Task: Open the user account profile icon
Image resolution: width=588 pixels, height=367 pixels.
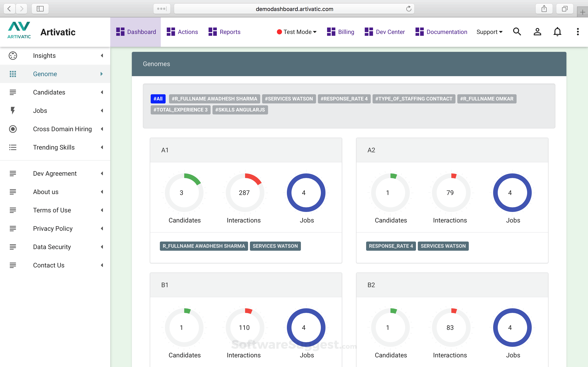Action: point(537,32)
